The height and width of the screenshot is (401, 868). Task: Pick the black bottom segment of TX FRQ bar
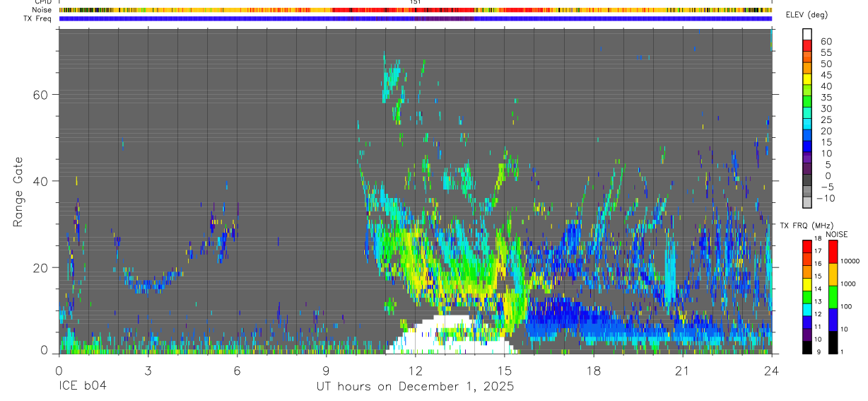807,347
